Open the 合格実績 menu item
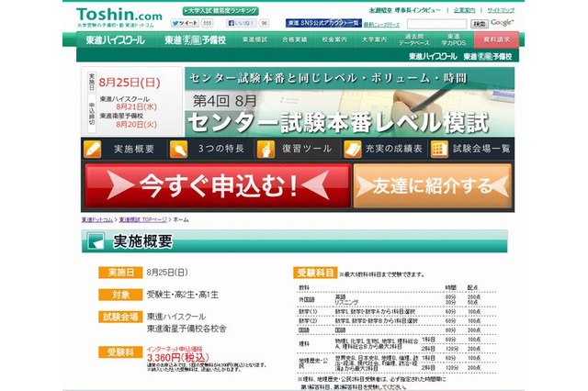The height and width of the screenshot is (391, 588). point(295,39)
